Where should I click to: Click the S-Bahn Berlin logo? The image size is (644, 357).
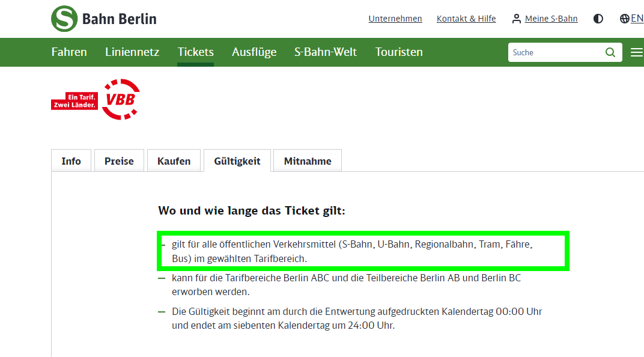(x=104, y=19)
